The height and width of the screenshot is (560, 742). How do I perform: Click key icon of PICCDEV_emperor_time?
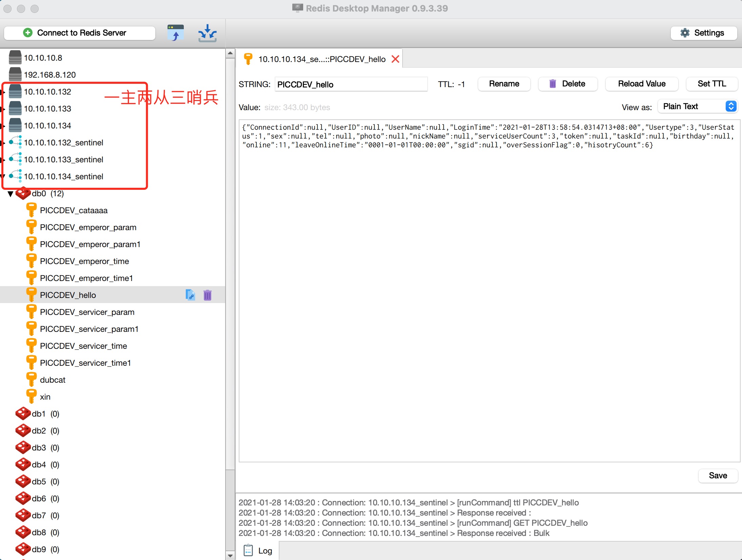[x=31, y=261]
